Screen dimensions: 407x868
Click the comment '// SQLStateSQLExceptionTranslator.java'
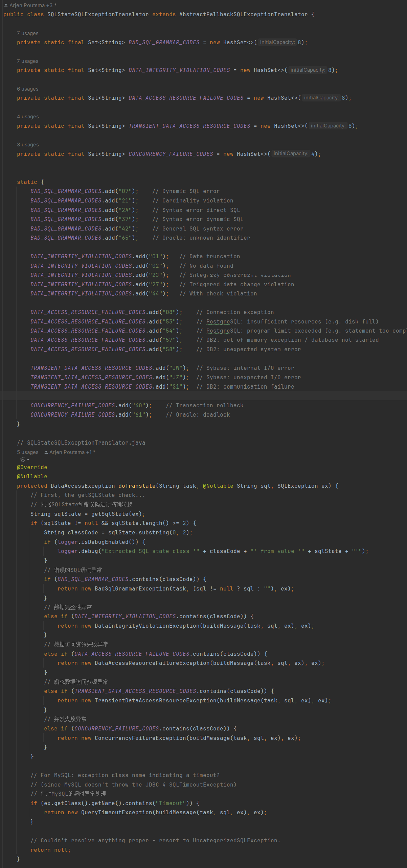(x=81, y=443)
